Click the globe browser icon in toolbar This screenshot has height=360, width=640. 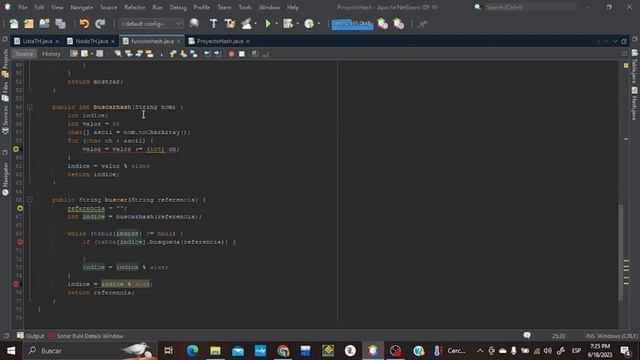tap(194, 24)
